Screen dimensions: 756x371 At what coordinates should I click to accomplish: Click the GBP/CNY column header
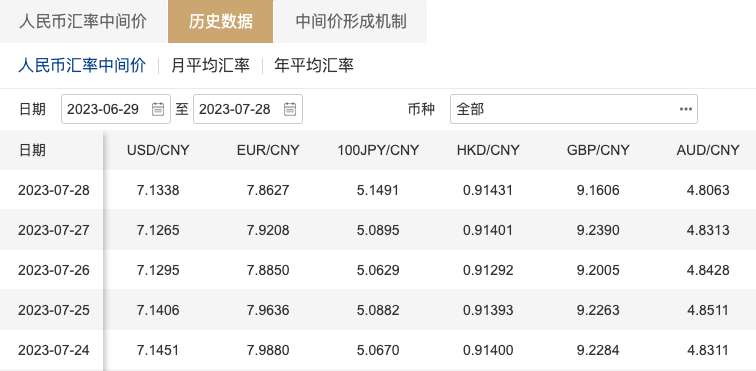tap(598, 150)
